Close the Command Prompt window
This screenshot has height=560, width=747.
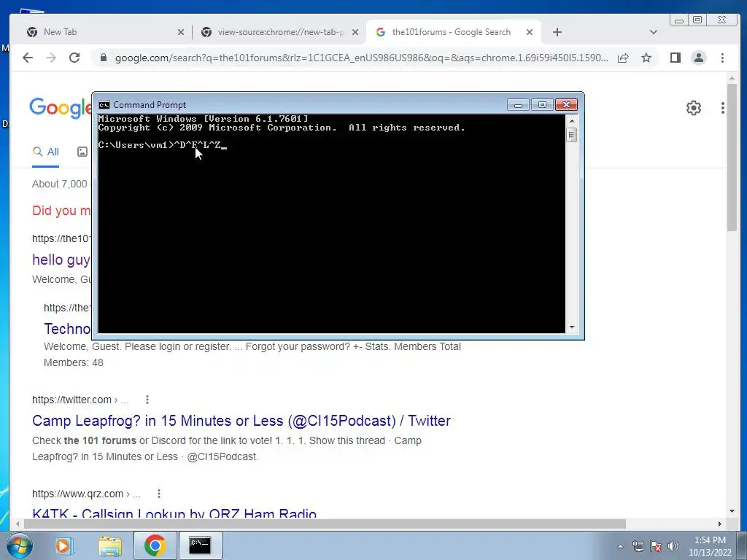[566, 105]
